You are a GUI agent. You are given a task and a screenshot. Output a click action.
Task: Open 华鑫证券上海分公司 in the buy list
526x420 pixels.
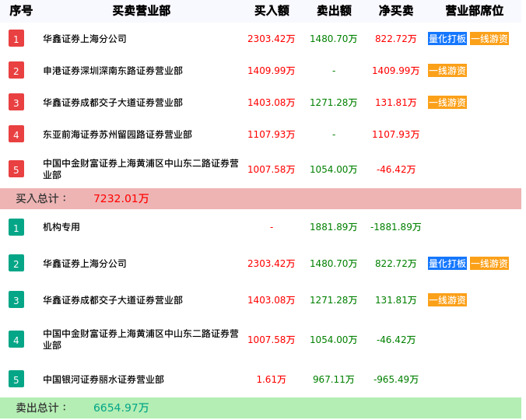(x=85, y=39)
